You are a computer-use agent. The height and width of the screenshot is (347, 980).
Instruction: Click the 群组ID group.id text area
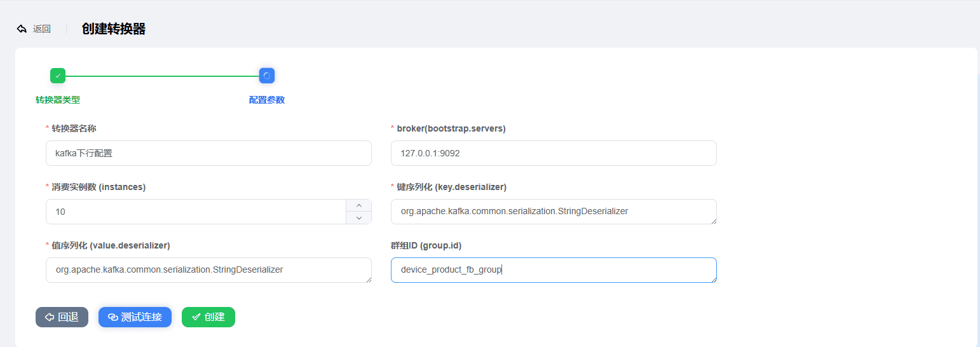point(554,270)
